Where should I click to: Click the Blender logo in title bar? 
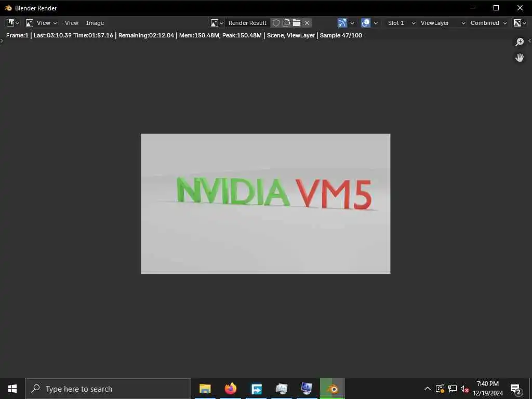8,8
